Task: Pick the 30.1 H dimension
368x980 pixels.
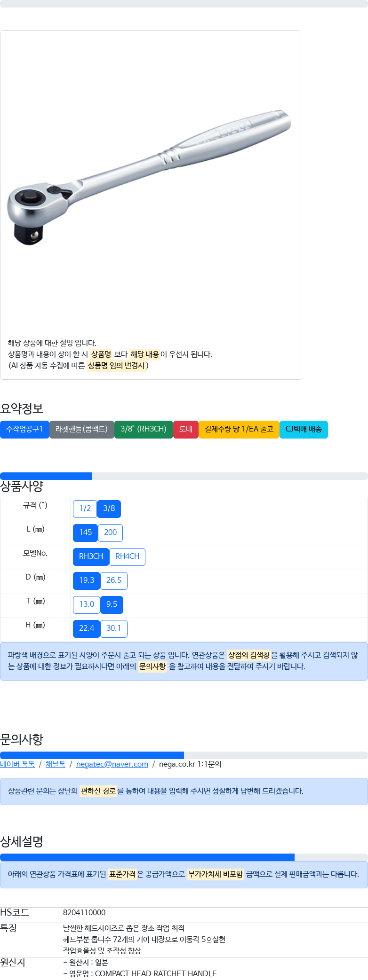Action: (114, 628)
